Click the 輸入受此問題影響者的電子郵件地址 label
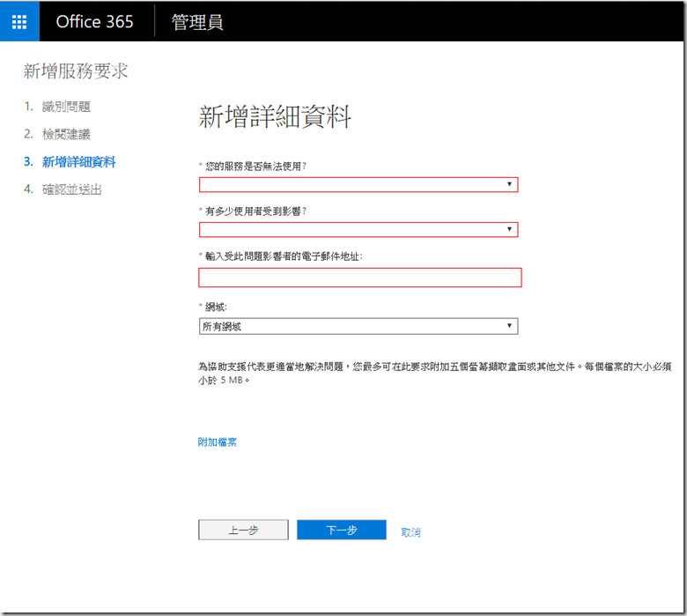The image size is (687, 616). (283, 256)
